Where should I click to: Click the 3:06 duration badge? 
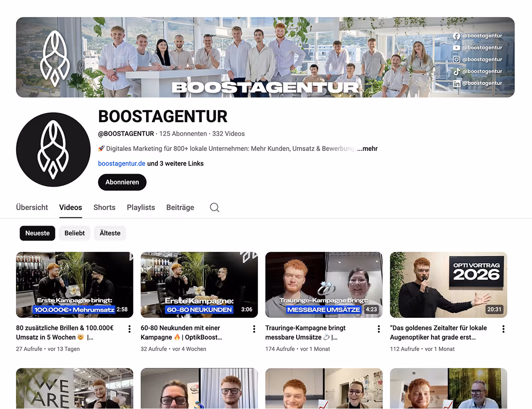(x=247, y=309)
